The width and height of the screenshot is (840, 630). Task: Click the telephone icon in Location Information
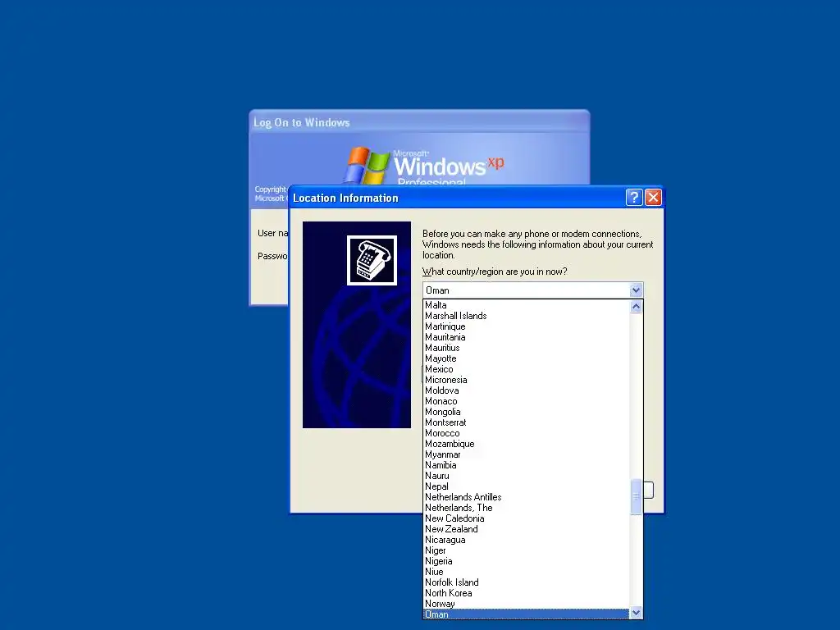(372, 260)
